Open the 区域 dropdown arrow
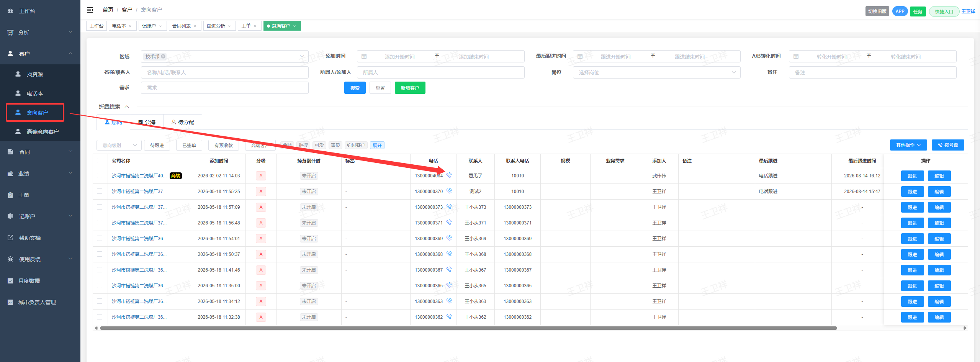980x362 pixels. click(302, 56)
